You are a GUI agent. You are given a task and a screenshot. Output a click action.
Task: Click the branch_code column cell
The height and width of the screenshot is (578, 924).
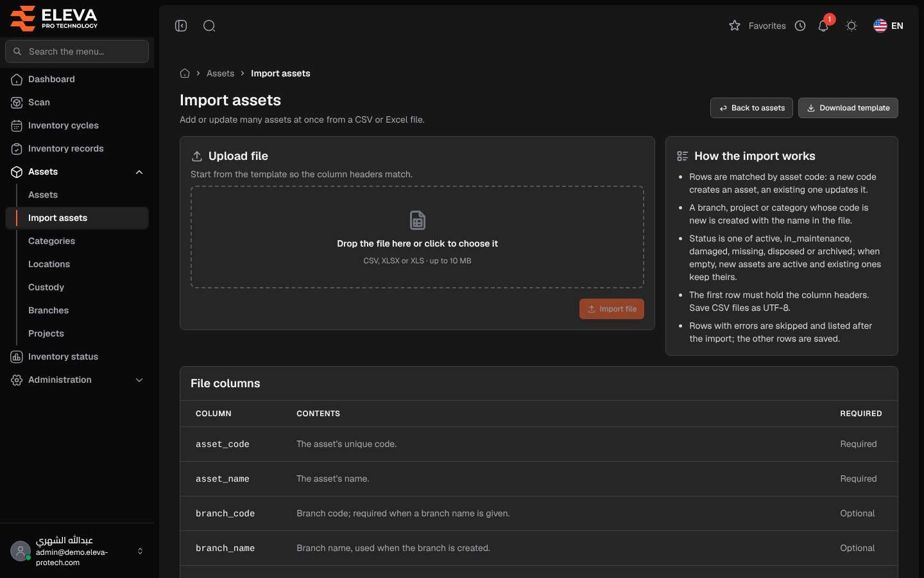tap(225, 514)
